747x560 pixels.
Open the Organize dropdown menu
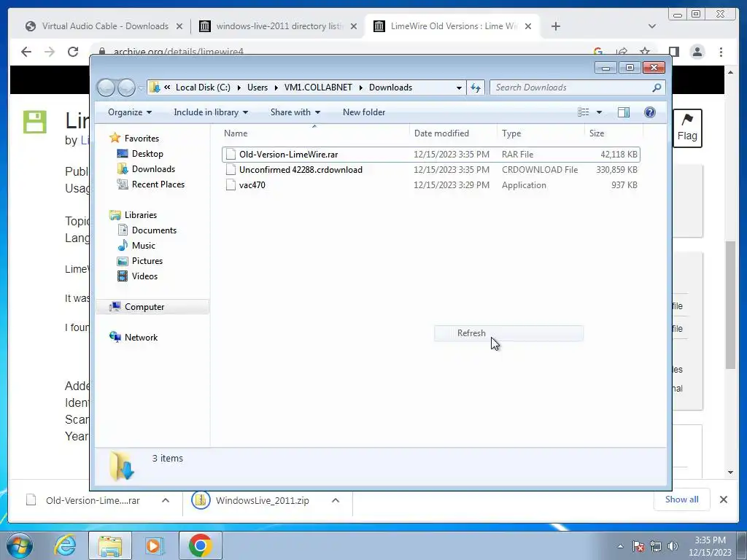tap(130, 112)
